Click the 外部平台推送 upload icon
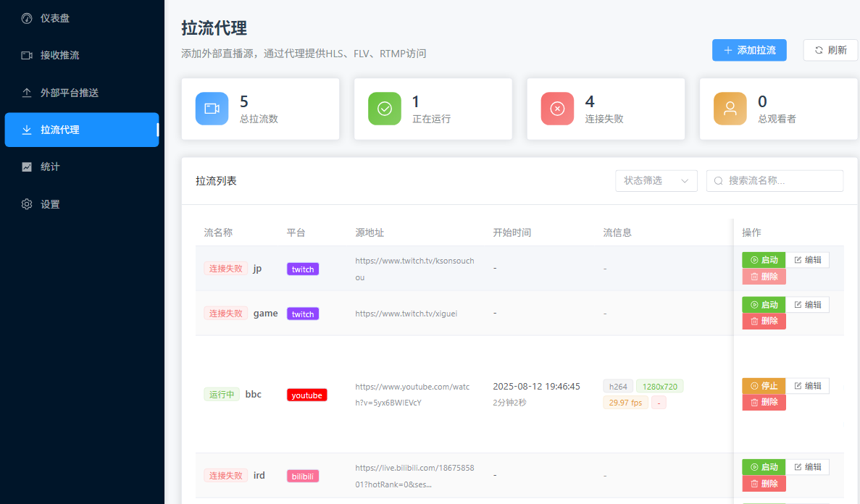Image resolution: width=860 pixels, height=504 pixels. click(27, 93)
